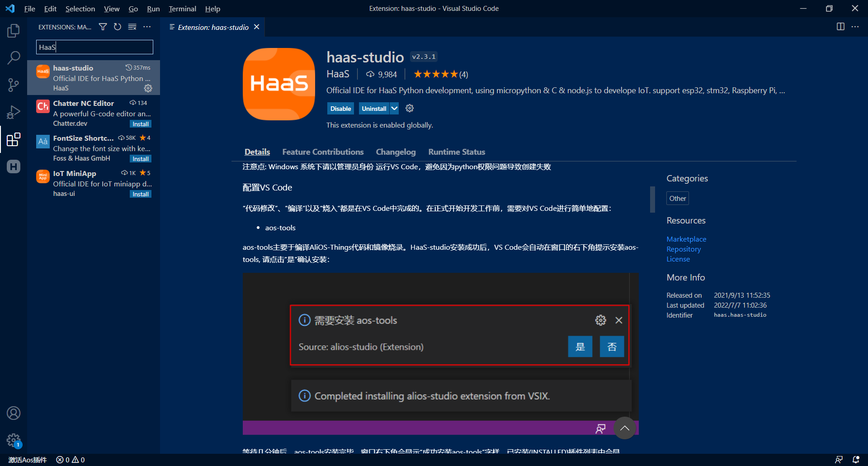Image resolution: width=868 pixels, height=466 pixels.
Task: Focus the extensions search box containing HaaS
Action: [x=94, y=47]
